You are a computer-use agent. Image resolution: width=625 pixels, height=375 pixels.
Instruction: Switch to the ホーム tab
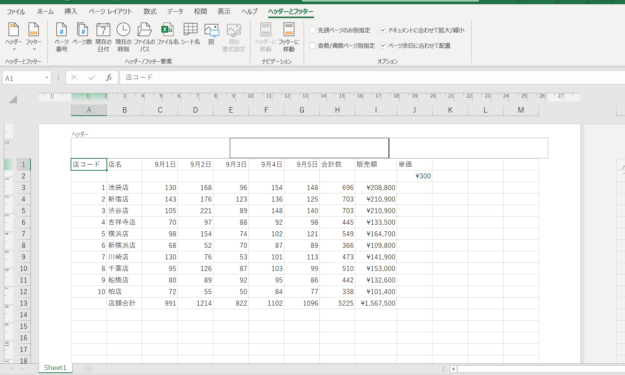[x=45, y=12]
